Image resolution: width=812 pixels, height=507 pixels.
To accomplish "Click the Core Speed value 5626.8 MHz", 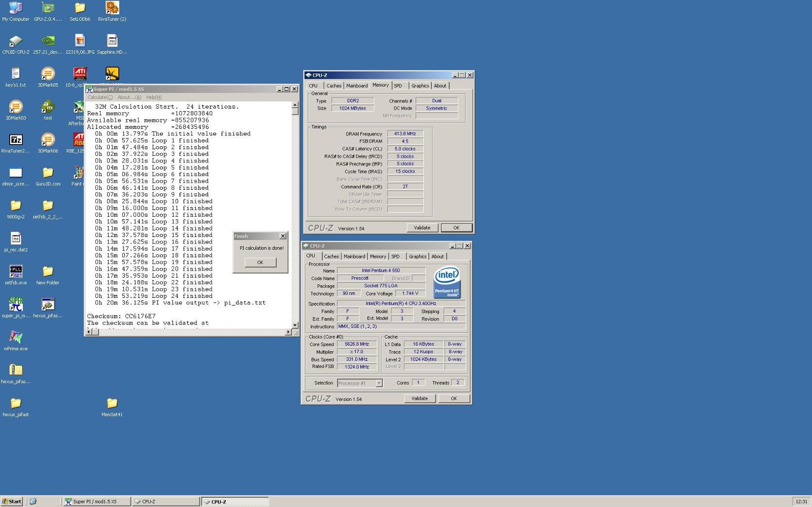I will tap(357, 344).
